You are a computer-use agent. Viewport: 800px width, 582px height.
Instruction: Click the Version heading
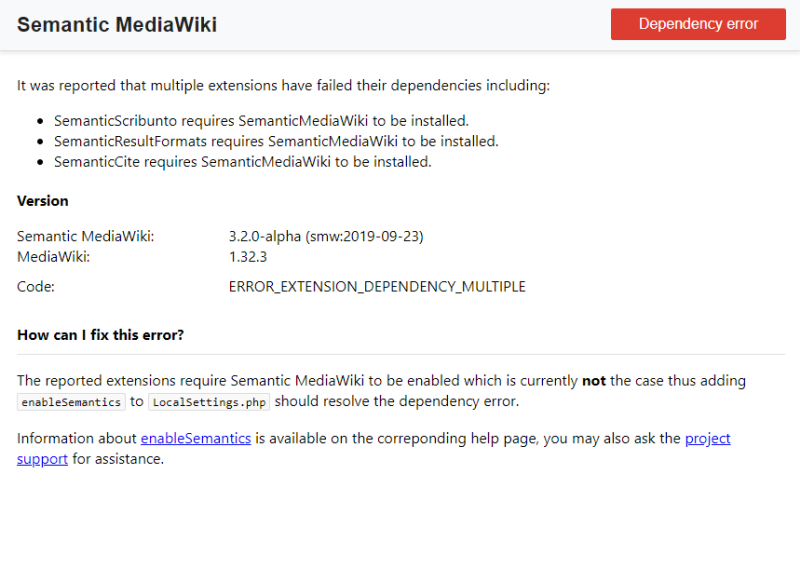pyautogui.click(x=42, y=201)
